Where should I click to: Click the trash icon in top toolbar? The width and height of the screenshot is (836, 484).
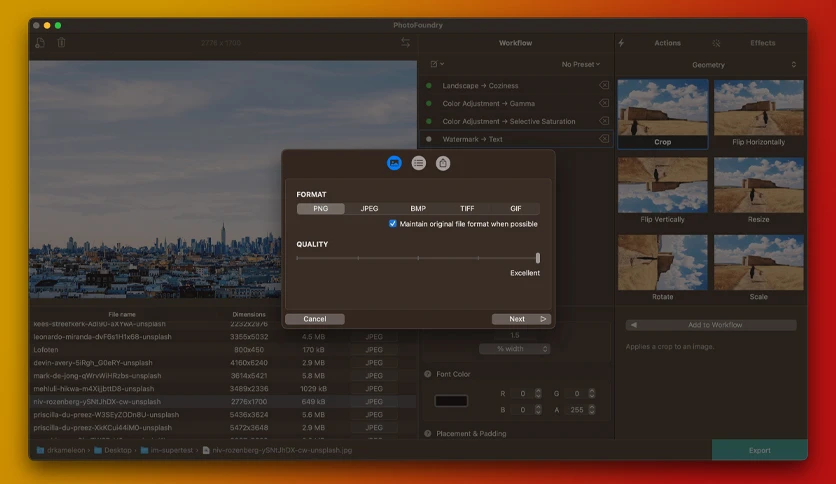(61, 43)
